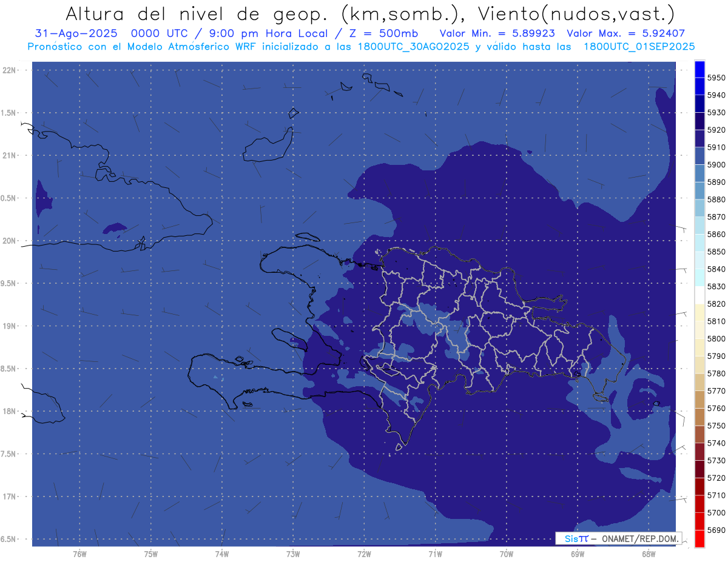
Task: Click the color bar label "5940"
Action: [716, 95]
